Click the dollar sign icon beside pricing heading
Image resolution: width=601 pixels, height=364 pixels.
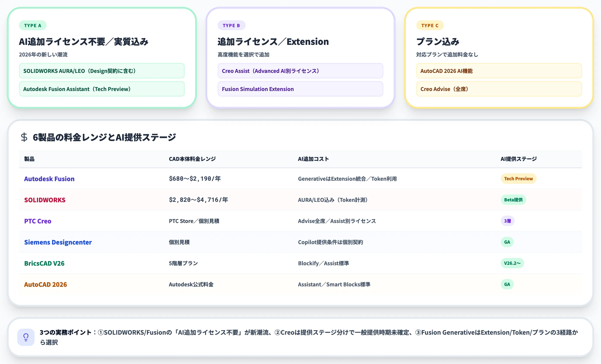(24, 137)
